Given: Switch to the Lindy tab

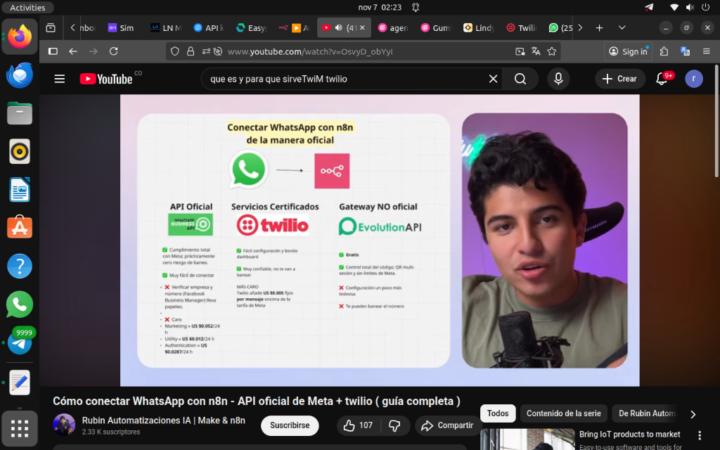Looking at the screenshot, I should (x=478, y=28).
